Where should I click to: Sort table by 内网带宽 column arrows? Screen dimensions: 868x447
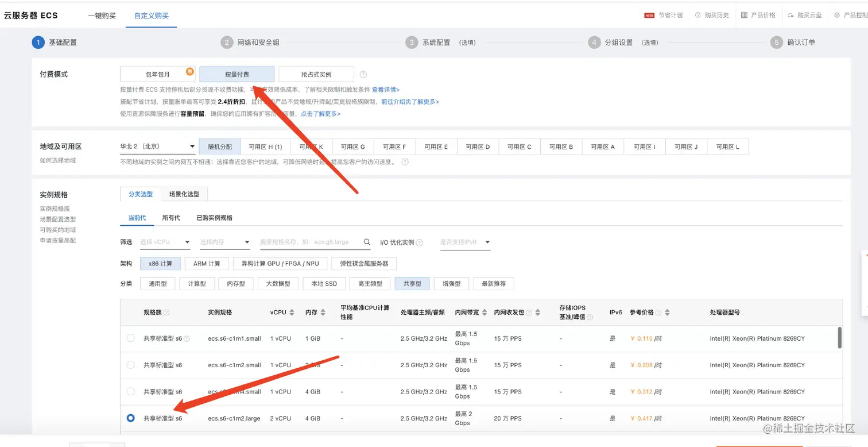click(x=485, y=313)
